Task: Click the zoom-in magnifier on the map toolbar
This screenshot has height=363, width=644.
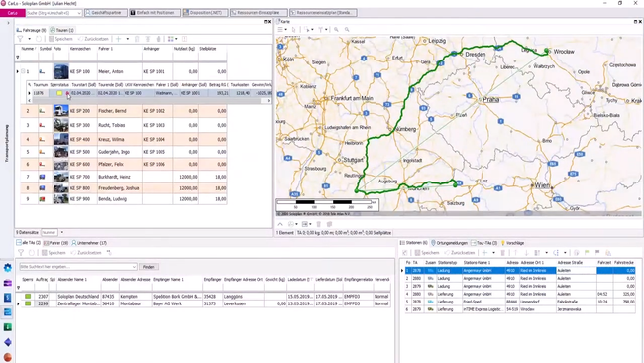Action: pos(336,30)
